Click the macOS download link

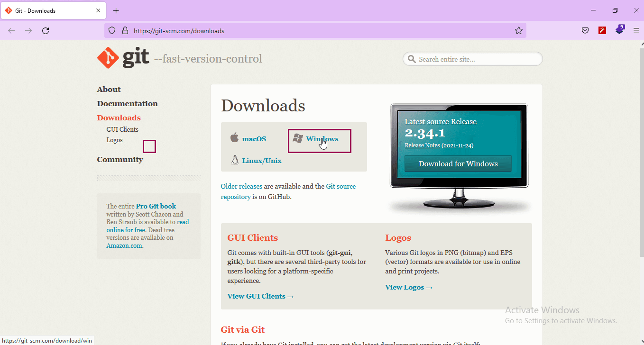254,139
